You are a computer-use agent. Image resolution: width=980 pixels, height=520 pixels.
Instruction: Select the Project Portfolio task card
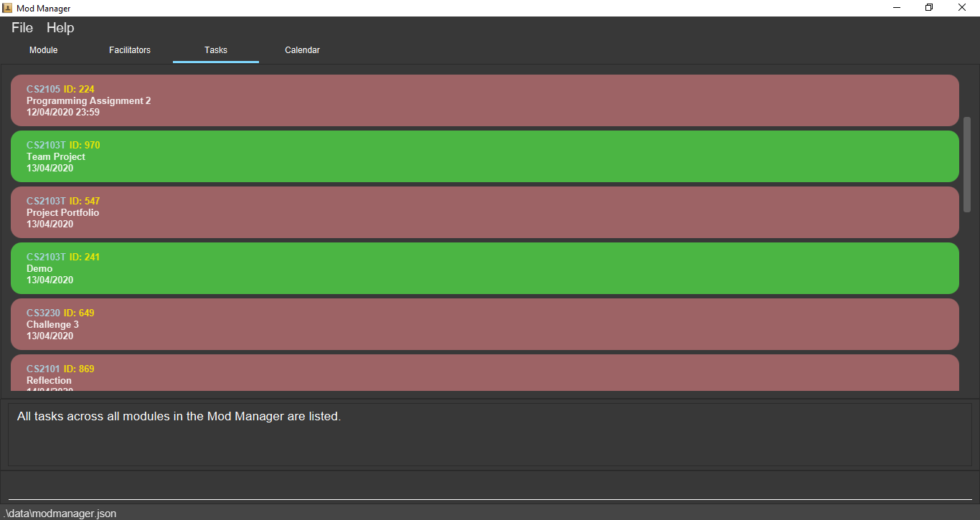(x=485, y=212)
